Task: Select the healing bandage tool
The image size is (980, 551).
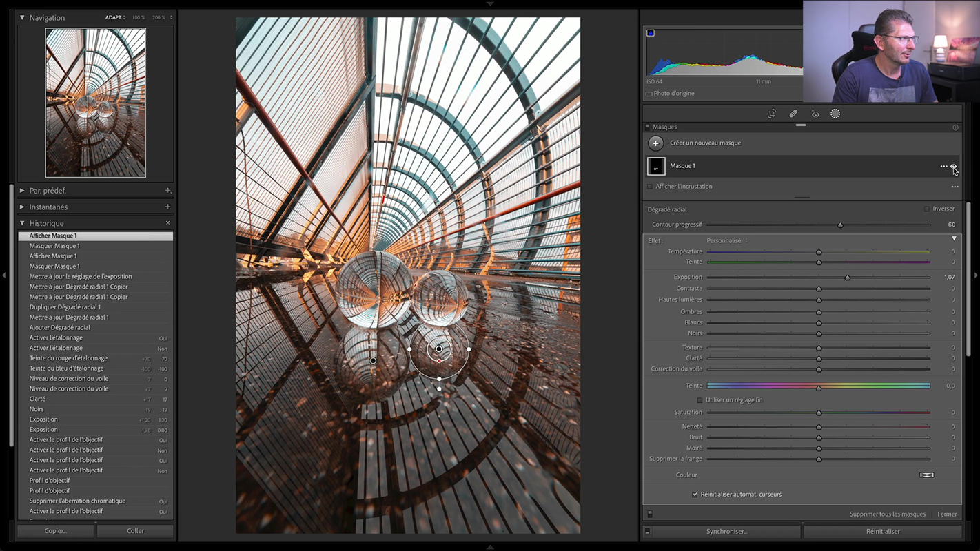Action: pyautogui.click(x=793, y=114)
